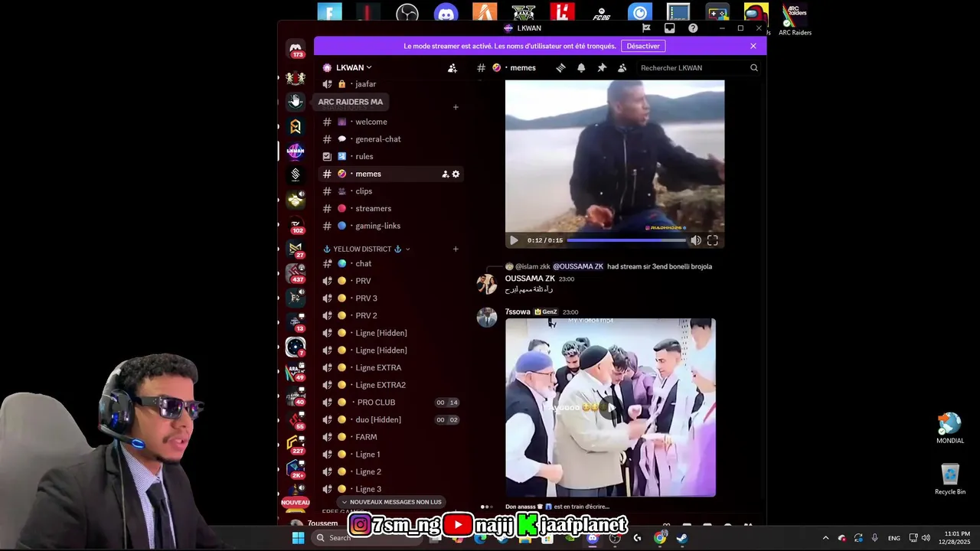Image resolution: width=980 pixels, height=551 pixels.
Task: Mute the first video with speaker icon
Action: pyautogui.click(x=695, y=240)
